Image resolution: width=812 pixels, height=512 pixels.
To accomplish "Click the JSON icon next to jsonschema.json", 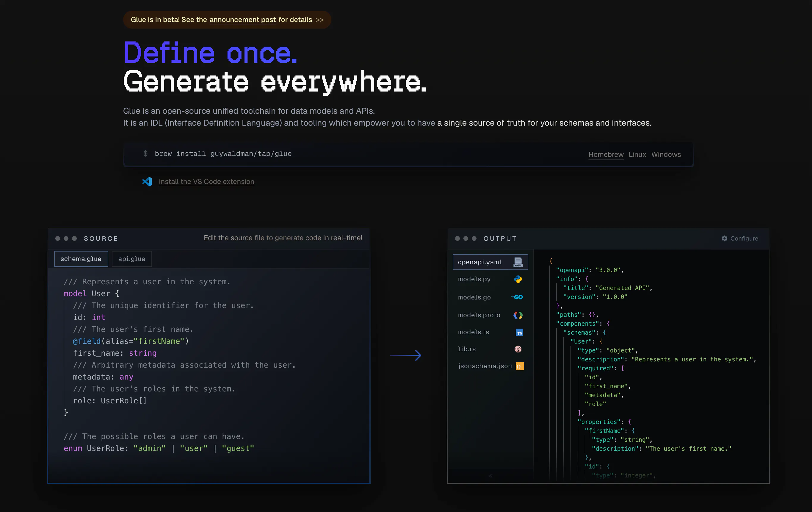I will pyautogui.click(x=520, y=366).
